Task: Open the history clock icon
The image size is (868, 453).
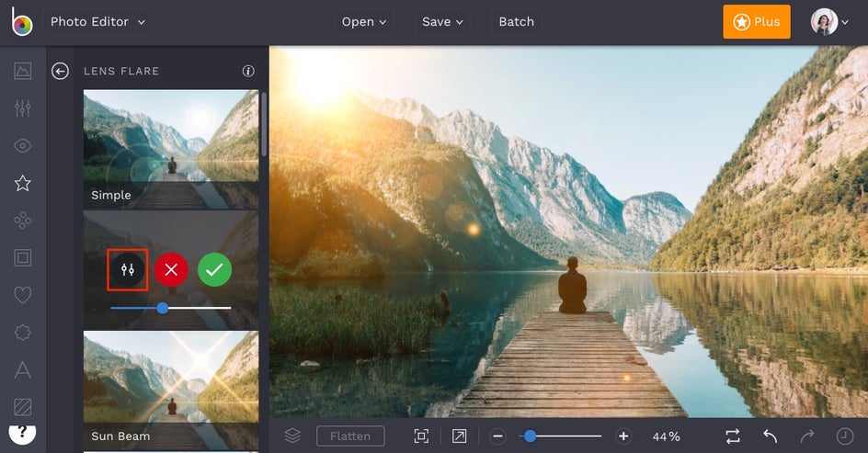Action: click(x=845, y=436)
